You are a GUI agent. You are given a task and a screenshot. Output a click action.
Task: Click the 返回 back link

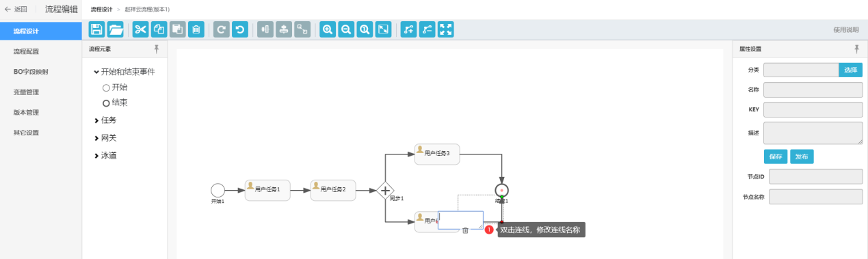click(16, 10)
